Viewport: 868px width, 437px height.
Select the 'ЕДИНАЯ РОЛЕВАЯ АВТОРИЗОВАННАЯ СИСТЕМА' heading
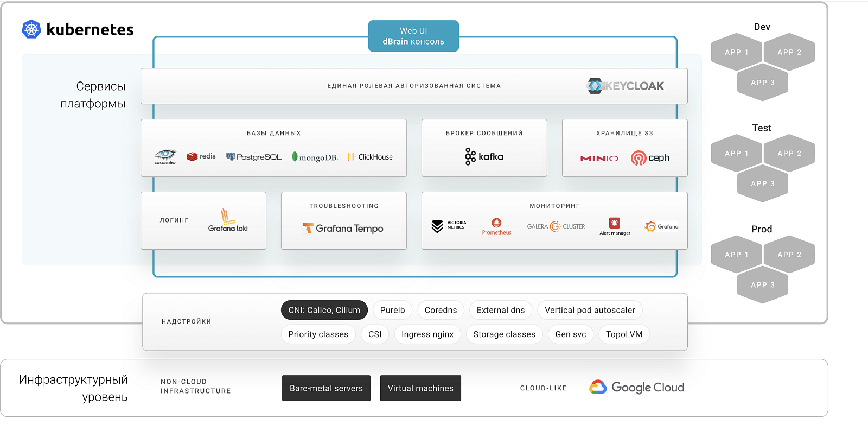click(x=414, y=86)
